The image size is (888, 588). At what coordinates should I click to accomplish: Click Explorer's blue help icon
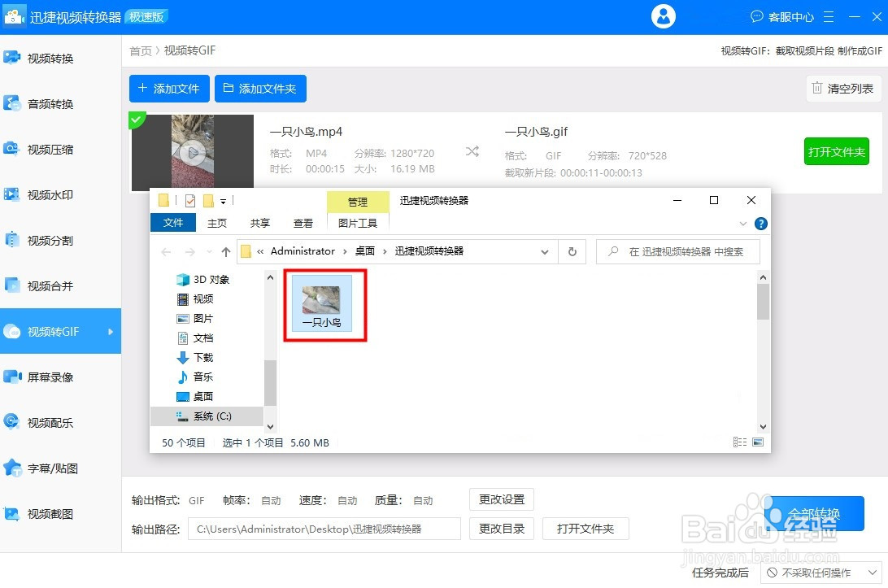(x=760, y=224)
